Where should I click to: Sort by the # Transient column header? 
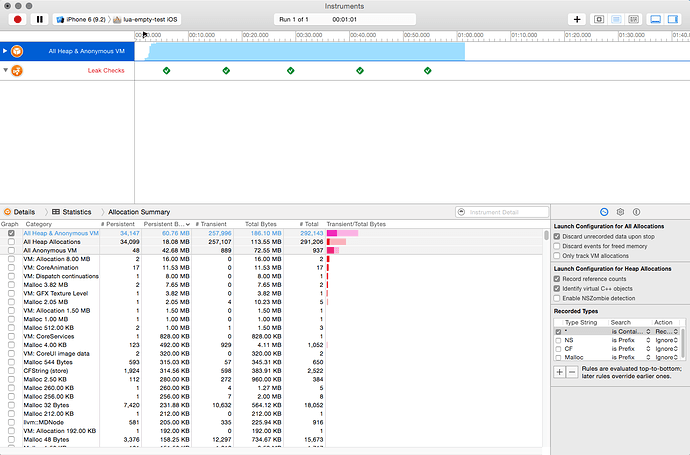click(211, 224)
